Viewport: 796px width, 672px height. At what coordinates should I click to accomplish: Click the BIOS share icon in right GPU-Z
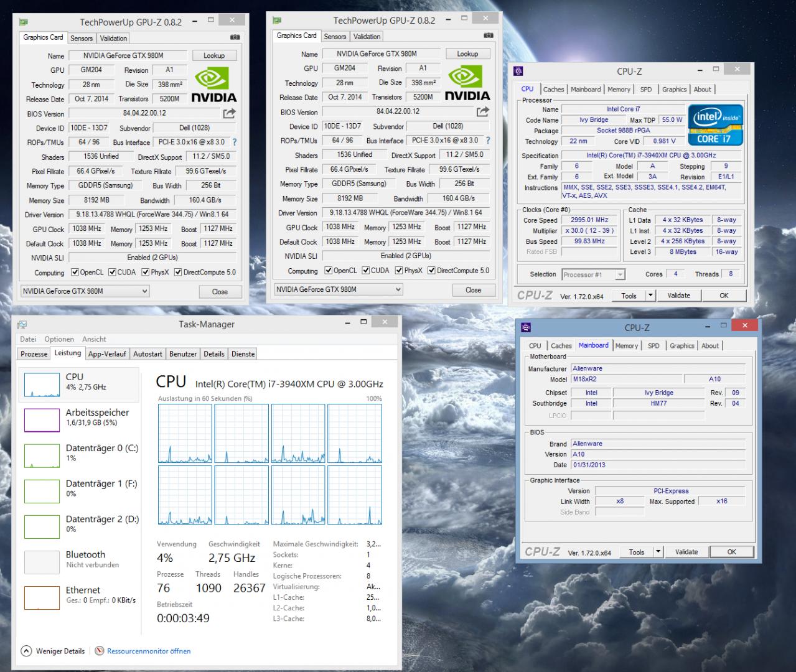click(482, 112)
